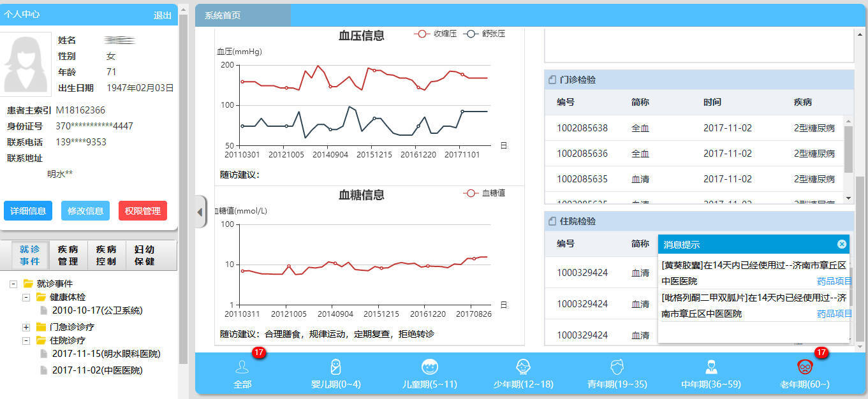Click the 全部 all-ages person icon
This screenshot has width=868, height=399.
pyautogui.click(x=242, y=367)
